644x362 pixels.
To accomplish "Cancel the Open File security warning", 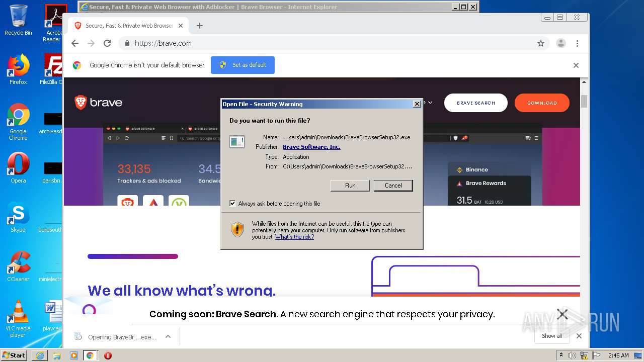I will coord(393,186).
